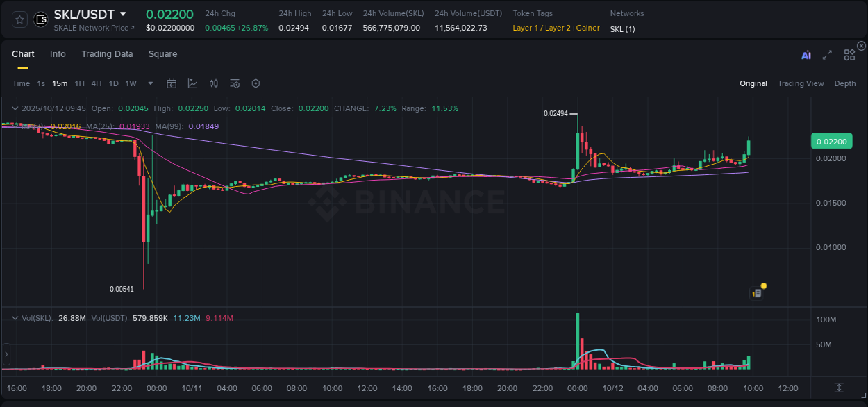Collapse the OHLC info panel chevron

click(x=15, y=108)
